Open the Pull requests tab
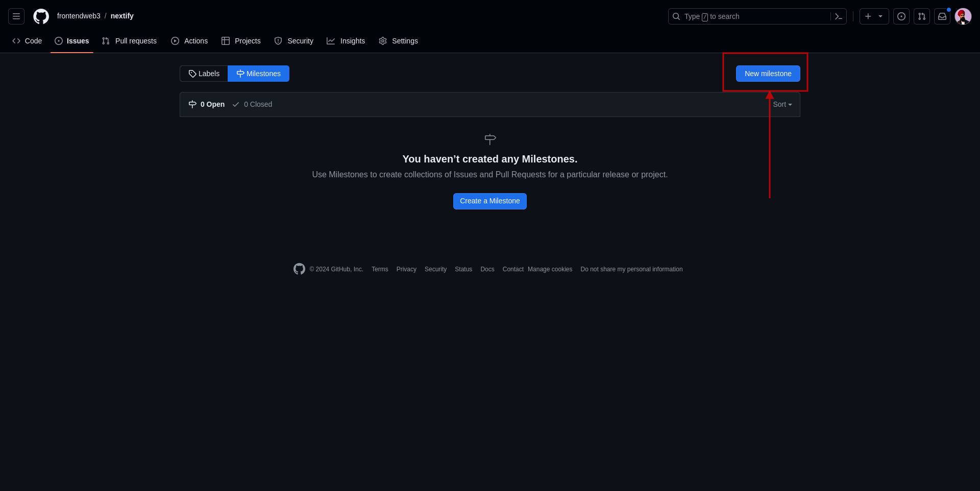The height and width of the screenshot is (491, 980). tap(129, 41)
